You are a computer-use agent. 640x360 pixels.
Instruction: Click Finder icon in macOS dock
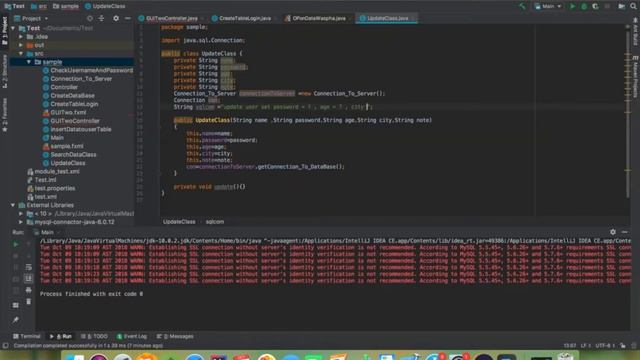(75, 357)
